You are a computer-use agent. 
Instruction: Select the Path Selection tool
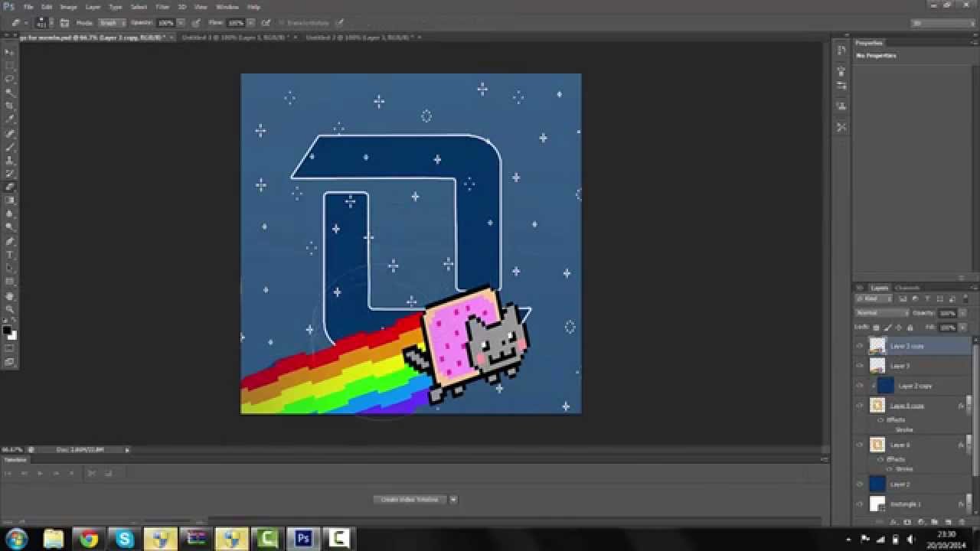pyautogui.click(x=10, y=269)
